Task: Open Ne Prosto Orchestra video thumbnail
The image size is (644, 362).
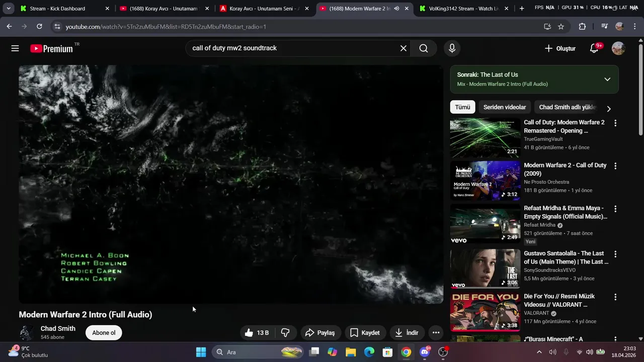Action: click(485, 181)
